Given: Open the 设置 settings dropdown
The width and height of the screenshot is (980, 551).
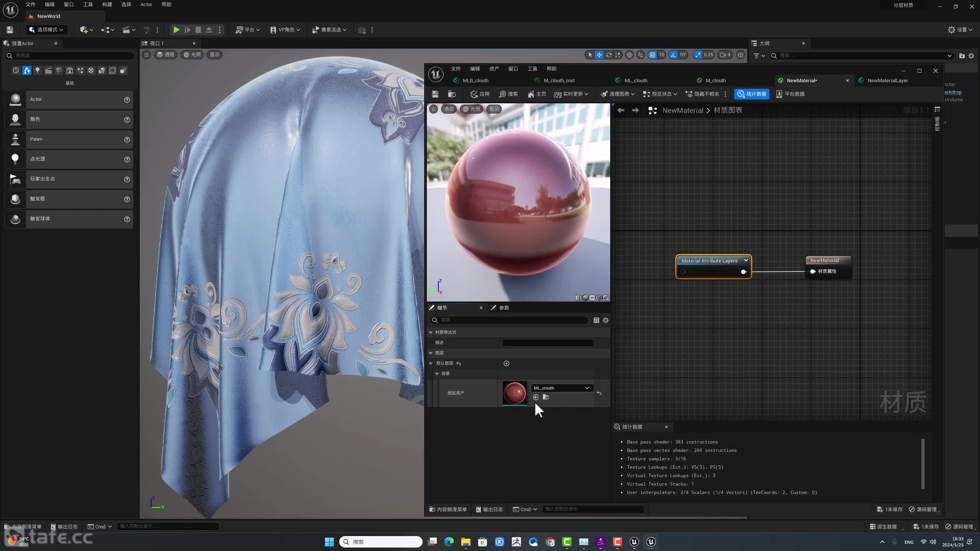Looking at the screenshot, I should (x=960, y=29).
